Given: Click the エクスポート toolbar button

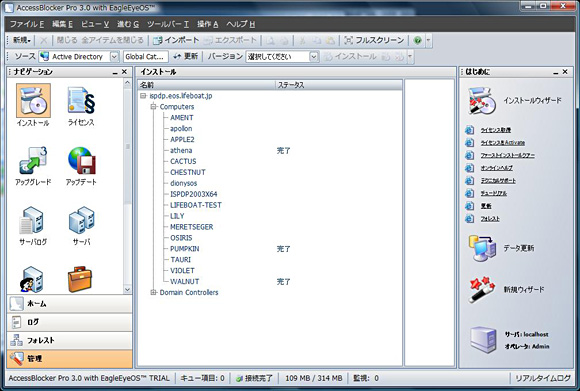Looking at the screenshot, I should click(230, 40).
